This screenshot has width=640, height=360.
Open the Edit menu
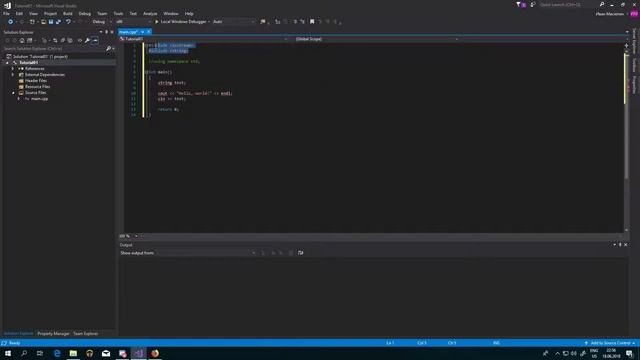19,13
